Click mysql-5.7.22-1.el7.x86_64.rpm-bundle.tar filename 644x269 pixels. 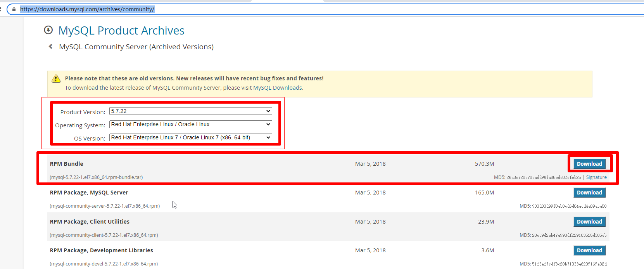(96, 177)
